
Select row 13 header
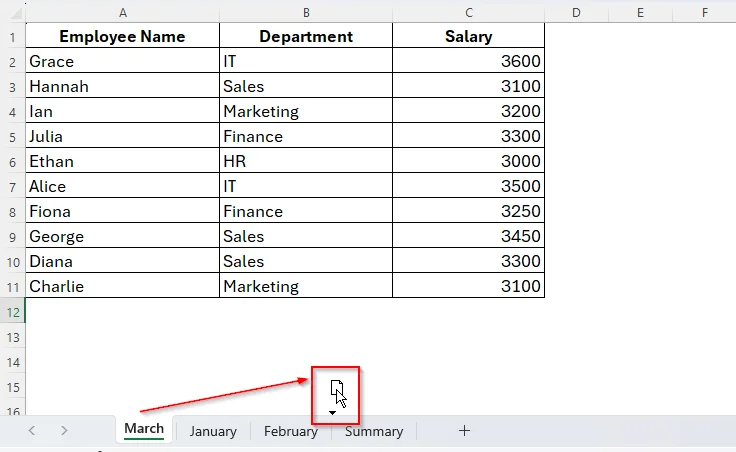(x=13, y=337)
